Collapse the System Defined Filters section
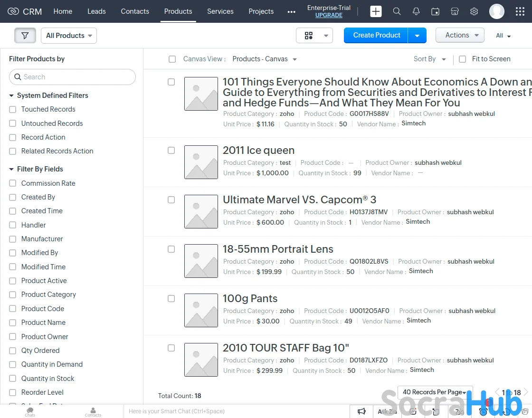Image resolution: width=532 pixels, height=418 pixels. tap(11, 95)
